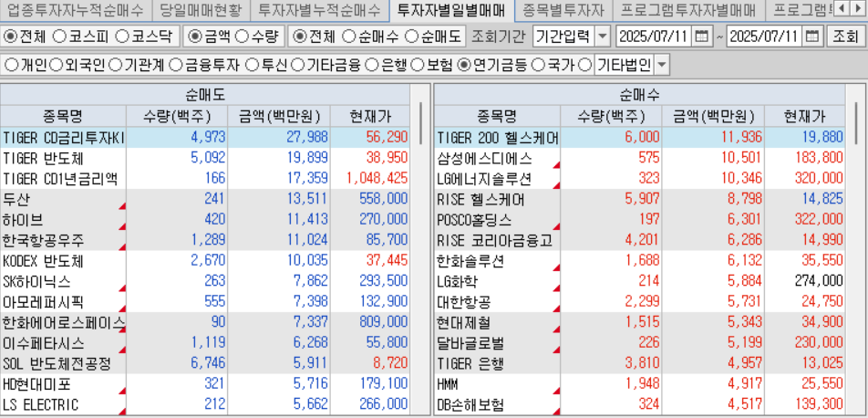Choose 연기금등 investor radio button
Viewport: 868px width, 418px height.
[x=465, y=66]
